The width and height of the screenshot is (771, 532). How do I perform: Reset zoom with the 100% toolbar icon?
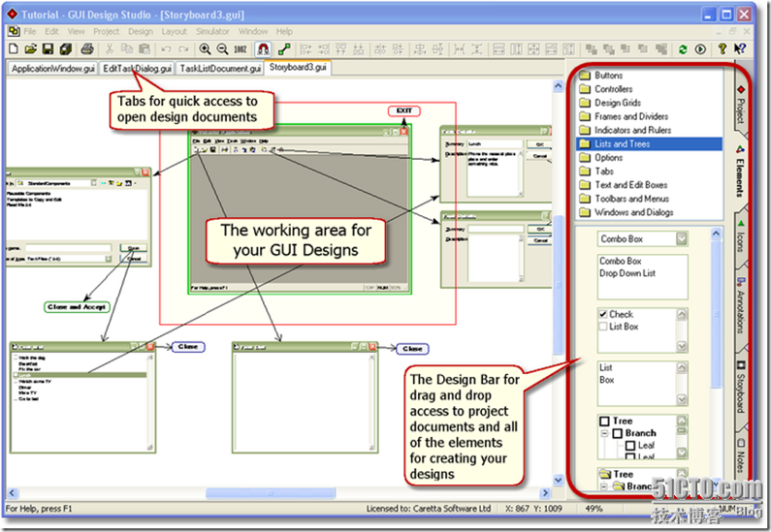[x=240, y=48]
